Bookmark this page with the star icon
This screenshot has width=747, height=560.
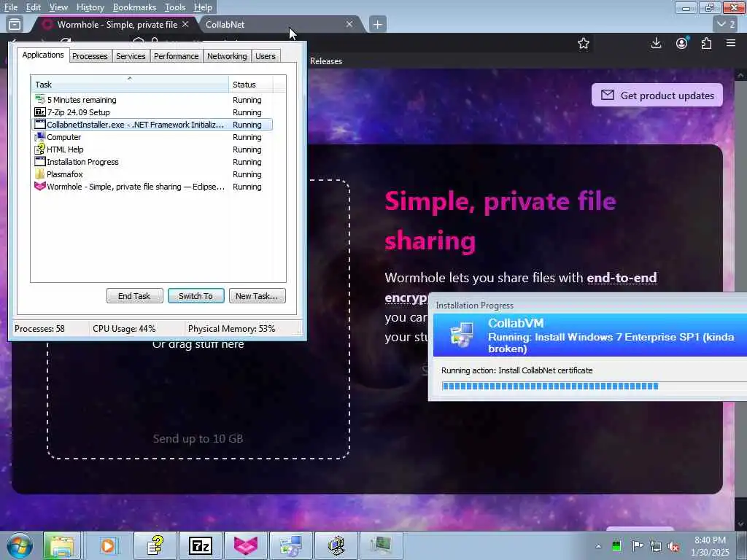[x=584, y=43]
